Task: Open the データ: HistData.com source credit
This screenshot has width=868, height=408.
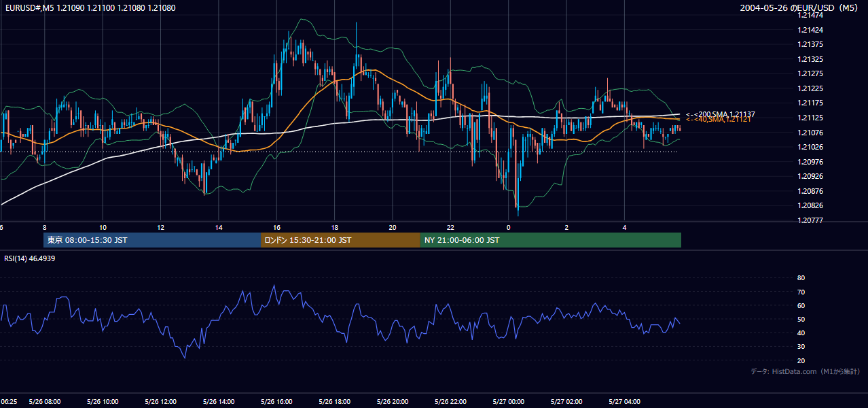Action: point(805,371)
